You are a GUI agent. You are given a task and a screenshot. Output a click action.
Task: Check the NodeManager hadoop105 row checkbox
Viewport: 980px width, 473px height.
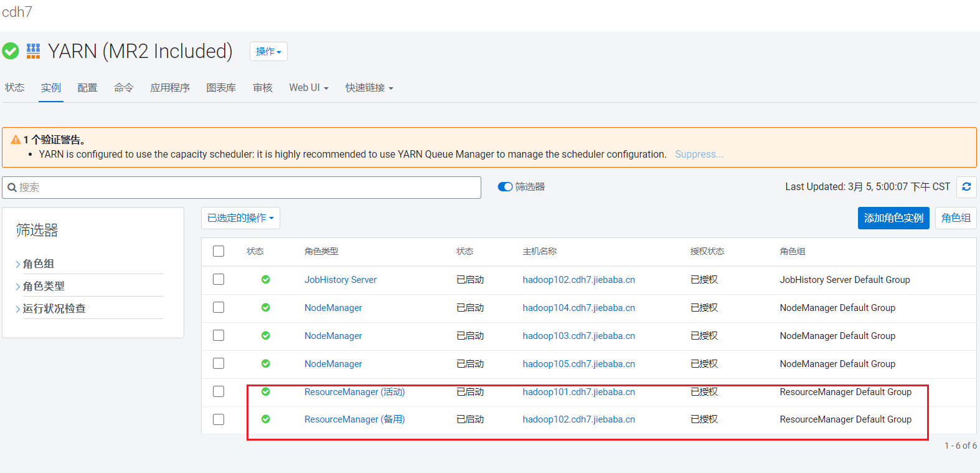219,363
